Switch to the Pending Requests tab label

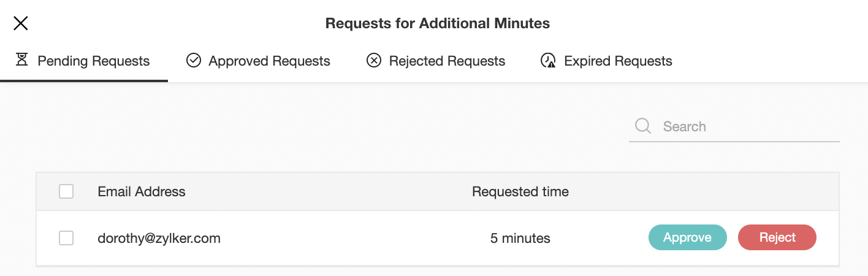click(x=94, y=61)
